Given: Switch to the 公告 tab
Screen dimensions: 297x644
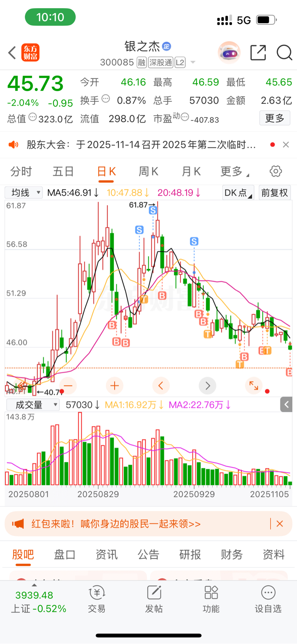Looking at the screenshot, I should coord(148,555).
